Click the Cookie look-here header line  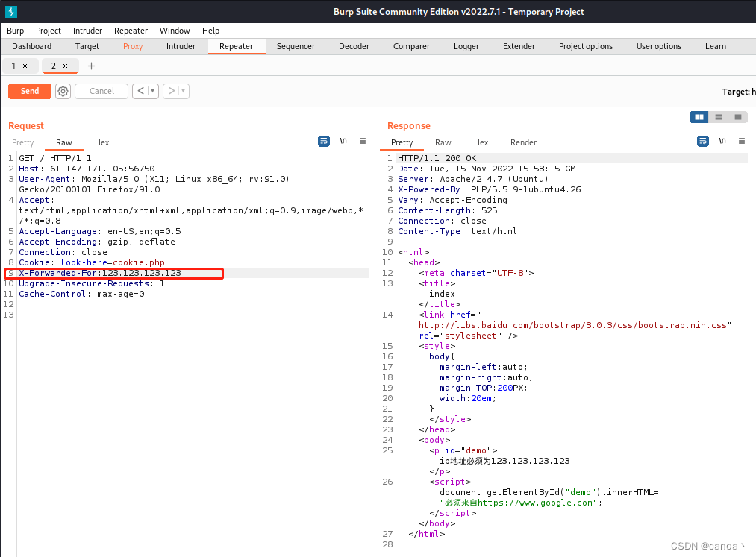coord(92,262)
